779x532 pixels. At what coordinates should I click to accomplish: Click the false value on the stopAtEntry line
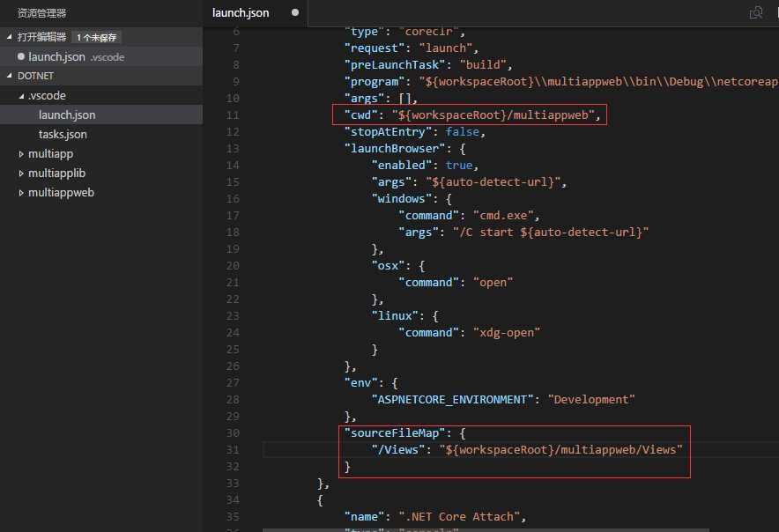(x=462, y=131)
